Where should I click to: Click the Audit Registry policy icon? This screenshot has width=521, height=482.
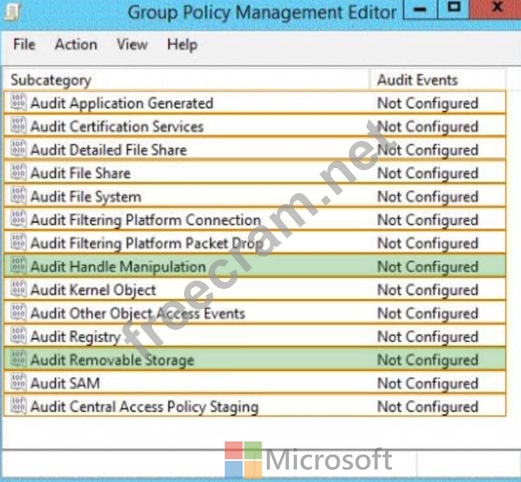pyautogui.click(x=18, y=336)
